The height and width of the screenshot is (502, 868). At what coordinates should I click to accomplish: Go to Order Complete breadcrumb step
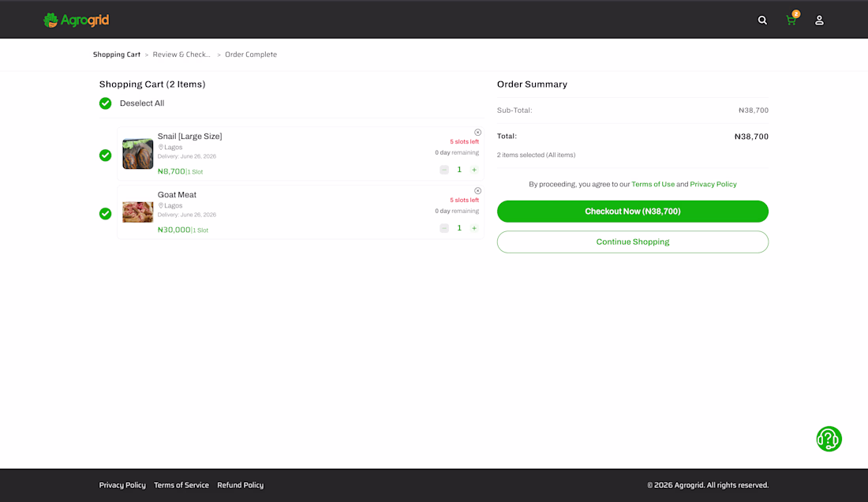click(x=251, y=54)
